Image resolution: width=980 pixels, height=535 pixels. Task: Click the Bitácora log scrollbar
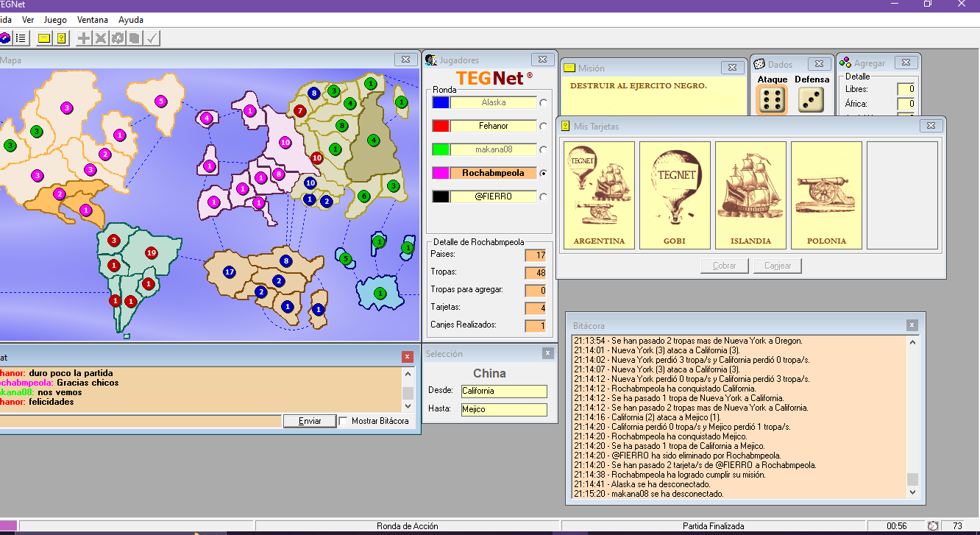coord(912,417)
